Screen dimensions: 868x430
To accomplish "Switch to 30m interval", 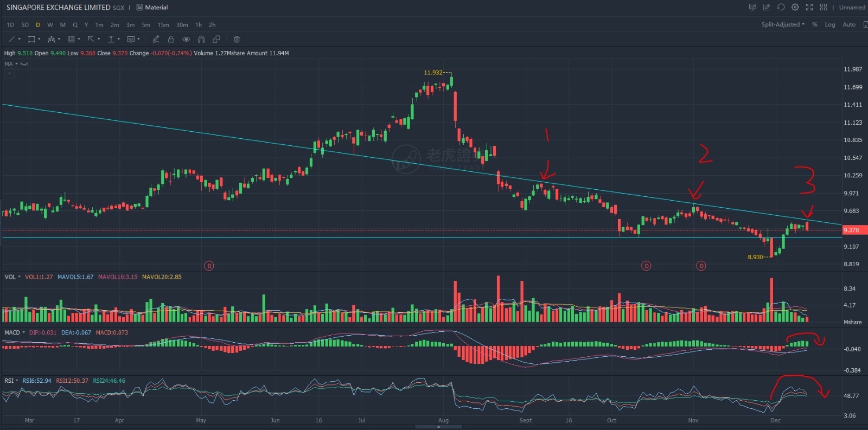I will point(182,25).
